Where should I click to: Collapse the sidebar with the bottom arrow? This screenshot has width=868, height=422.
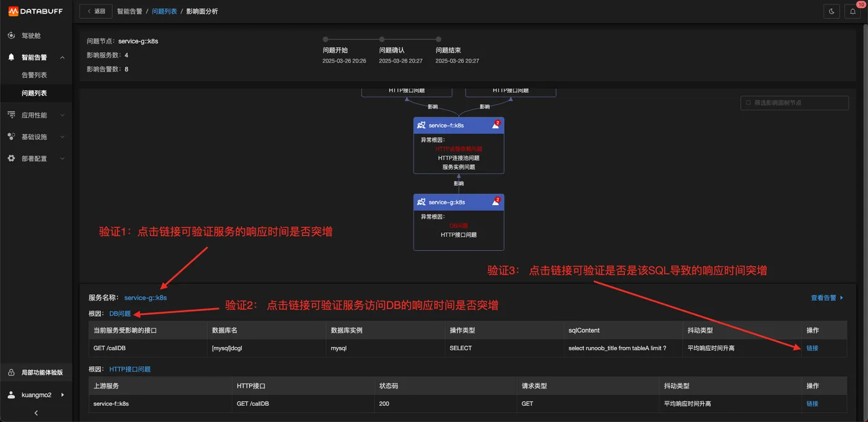click(x=36, y=413)
